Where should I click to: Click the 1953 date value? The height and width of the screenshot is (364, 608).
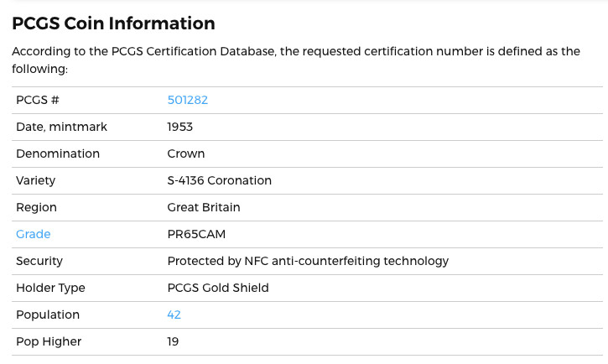[180, 127]
